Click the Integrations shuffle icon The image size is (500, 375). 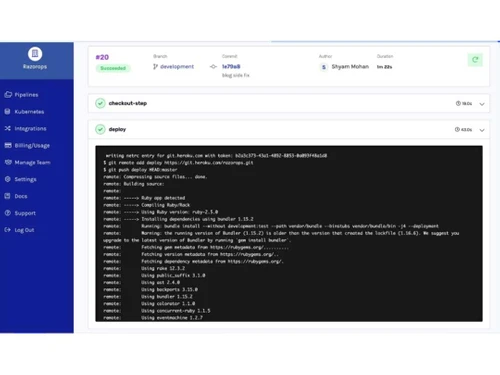click(8, 128)
